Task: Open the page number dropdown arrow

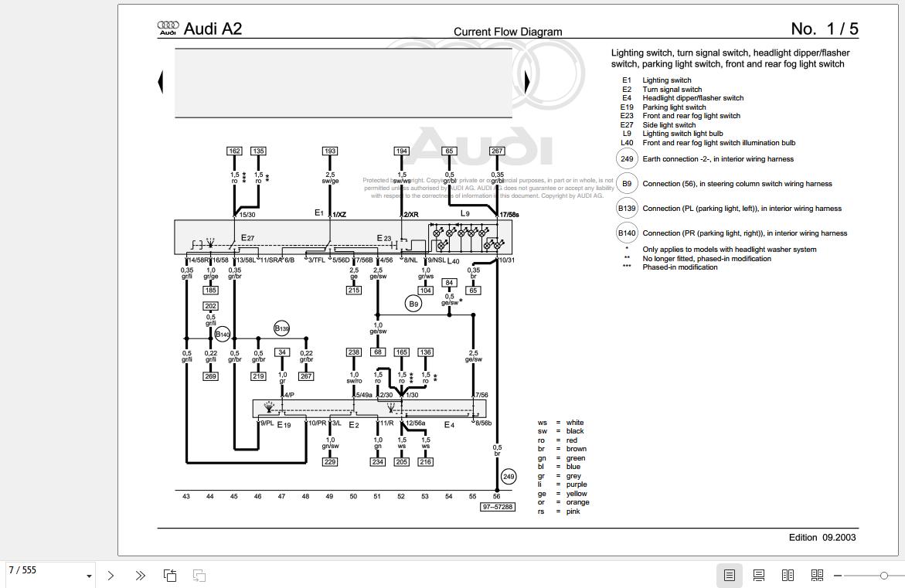Action: pos(89,576)
